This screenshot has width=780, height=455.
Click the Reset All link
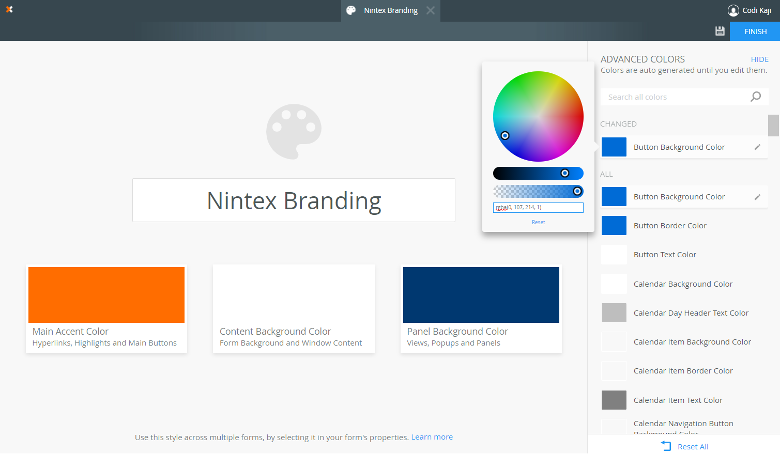(692, 447)
